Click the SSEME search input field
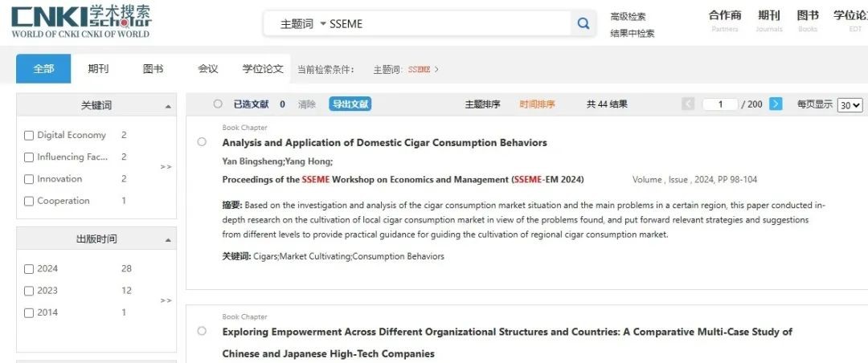 [x=448, y=24]
